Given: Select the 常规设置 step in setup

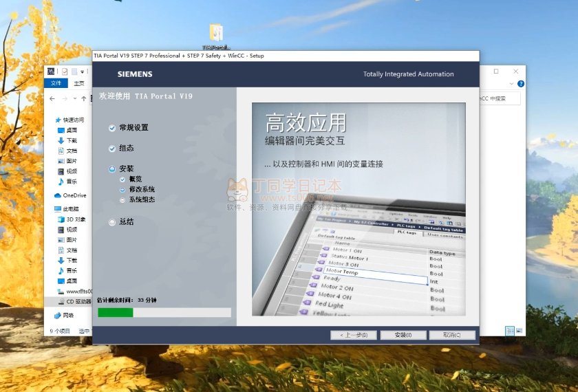Looking at the screenshot, I should click(129, 128).
